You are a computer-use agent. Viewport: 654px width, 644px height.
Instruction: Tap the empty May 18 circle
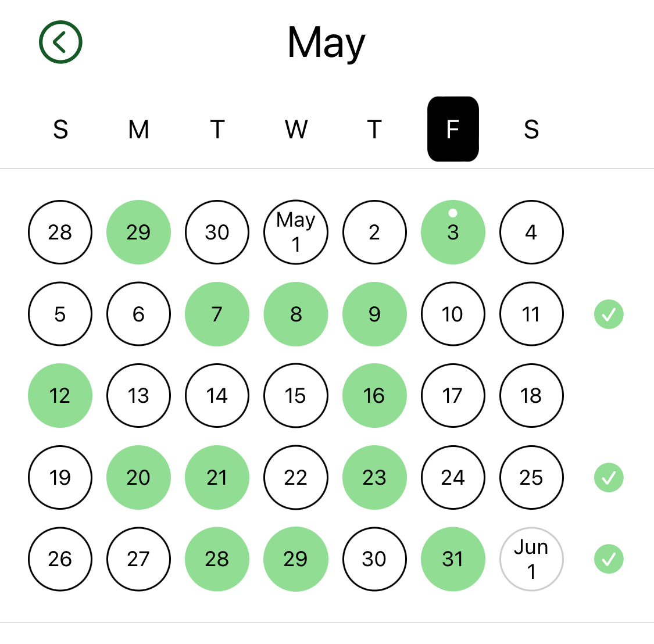point(531,396)
